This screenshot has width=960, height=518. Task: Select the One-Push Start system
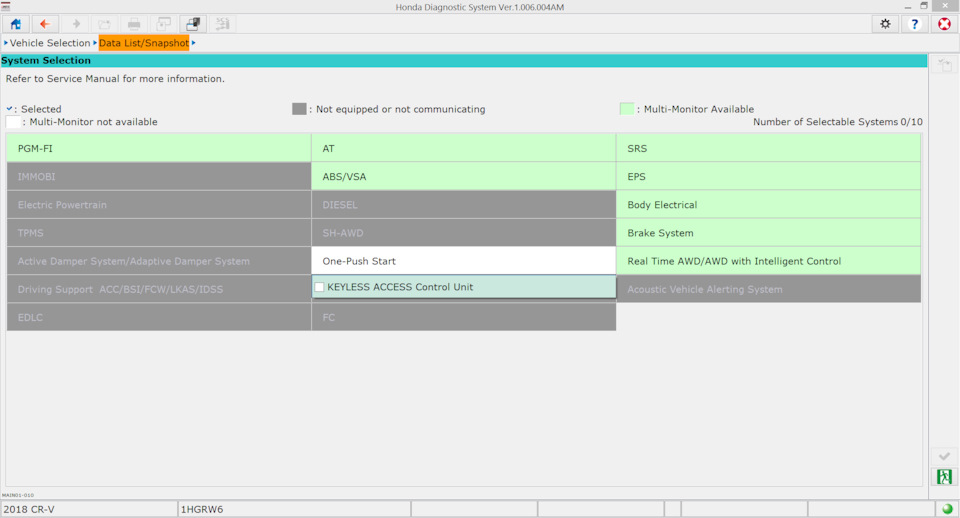click(x=463, y=261)
